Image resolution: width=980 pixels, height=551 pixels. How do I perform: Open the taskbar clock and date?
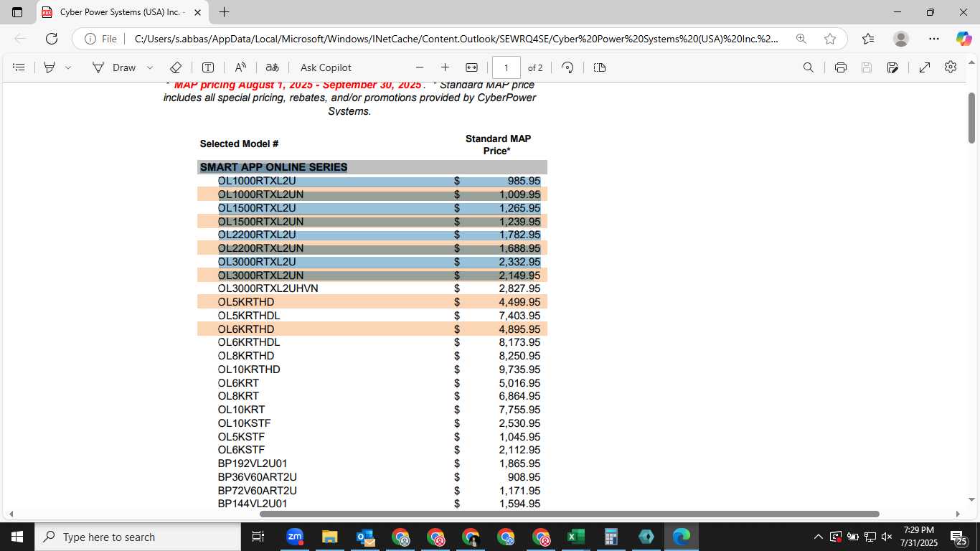point(919,537)
